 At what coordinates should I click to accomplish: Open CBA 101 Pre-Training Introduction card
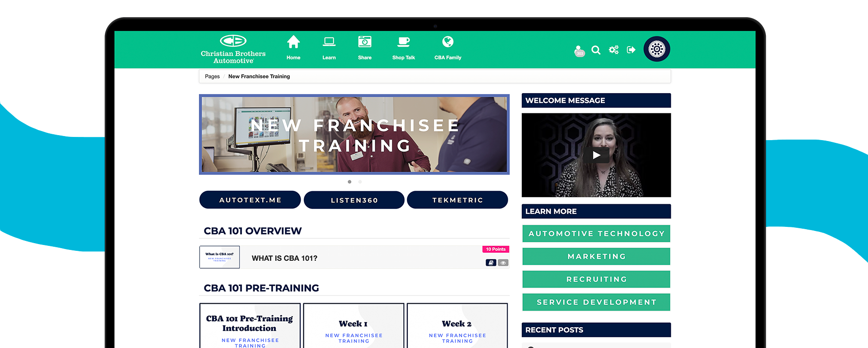coord(250,326)
